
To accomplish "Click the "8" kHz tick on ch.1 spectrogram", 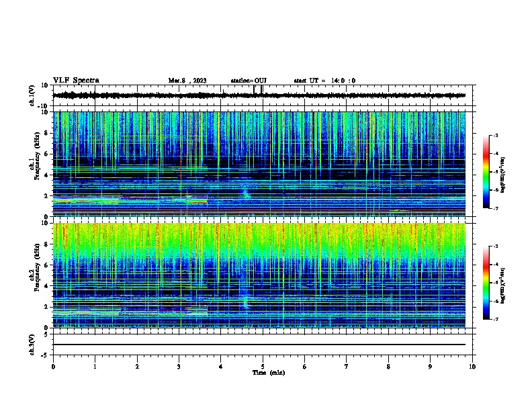I will (46, 133).
